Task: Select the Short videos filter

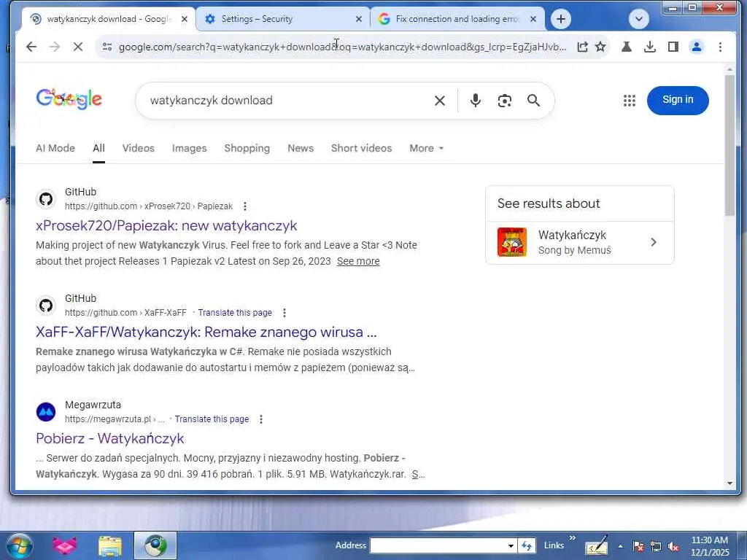Action: click(x=362, y=148)
